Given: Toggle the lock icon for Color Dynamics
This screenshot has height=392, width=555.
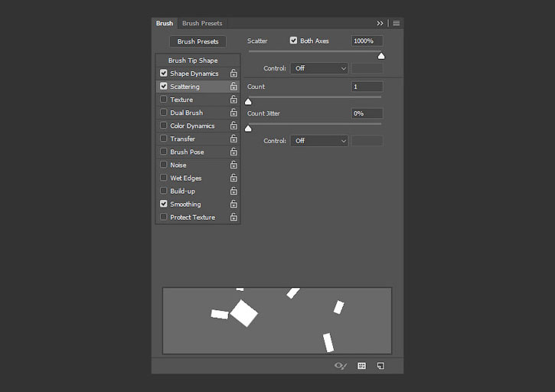Looking at the screenshot, I should tap(233, 126).
